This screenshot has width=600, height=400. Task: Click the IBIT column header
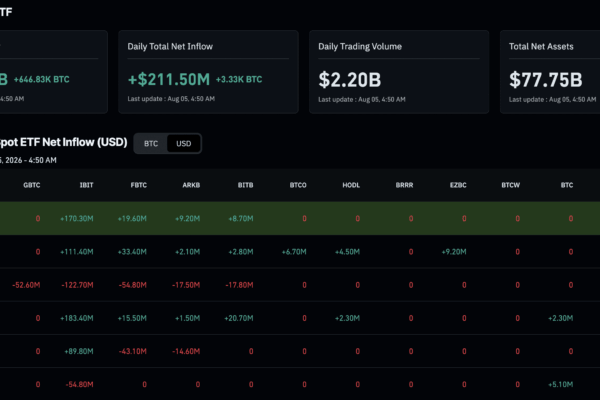click(x=86, y=185)
